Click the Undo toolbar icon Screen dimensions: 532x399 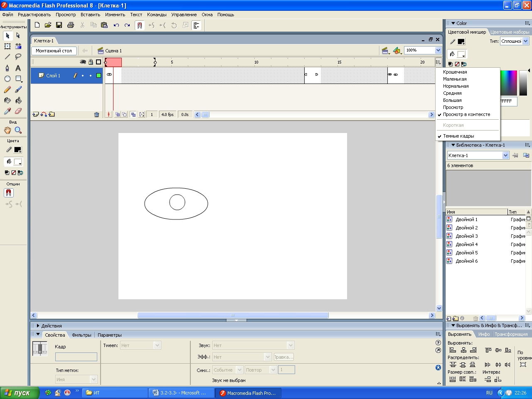point(116,25)
